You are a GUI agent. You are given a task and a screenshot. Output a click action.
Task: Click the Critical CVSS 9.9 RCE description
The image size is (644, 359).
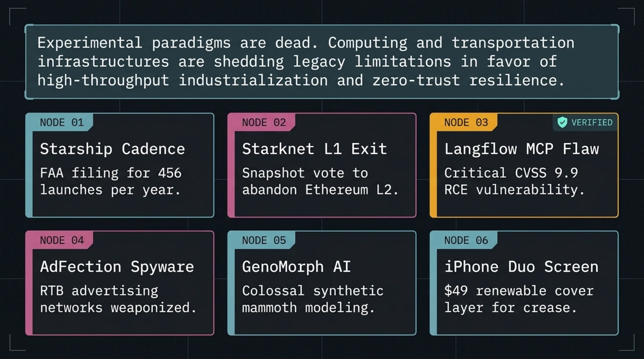click(515, 181)
